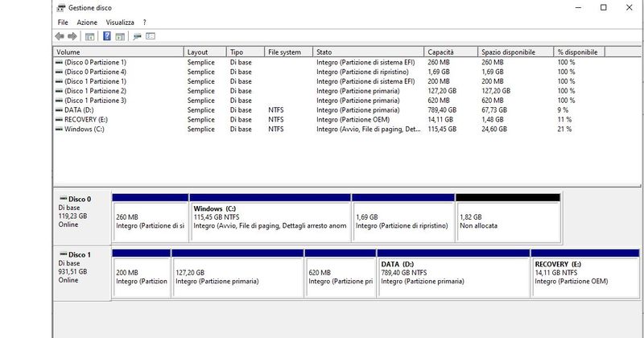This screenshot has height=338, width=644.
Task: Click the Disco 0 119,23 GB disk label panel
Action: tap(82, 217)
